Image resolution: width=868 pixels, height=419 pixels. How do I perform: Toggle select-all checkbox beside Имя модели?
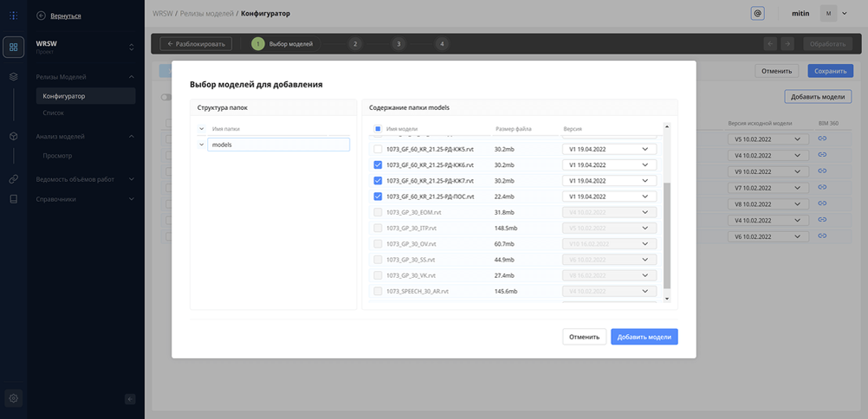[x=378, y=129]
